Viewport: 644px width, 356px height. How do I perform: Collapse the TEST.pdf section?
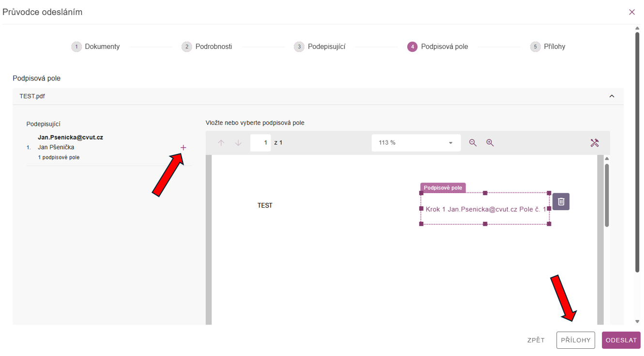[612, 96]
